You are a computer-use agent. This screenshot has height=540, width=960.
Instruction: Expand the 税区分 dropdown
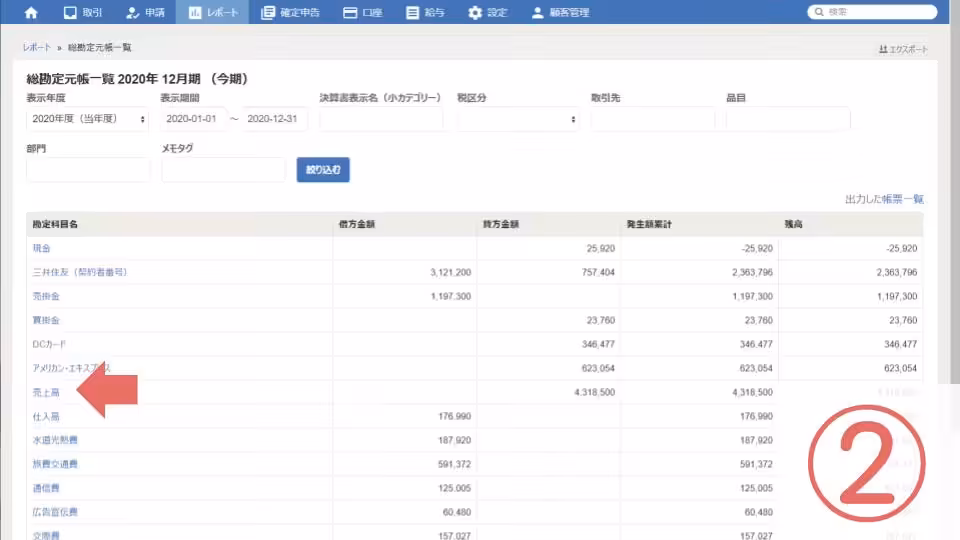tap(518, 119)
